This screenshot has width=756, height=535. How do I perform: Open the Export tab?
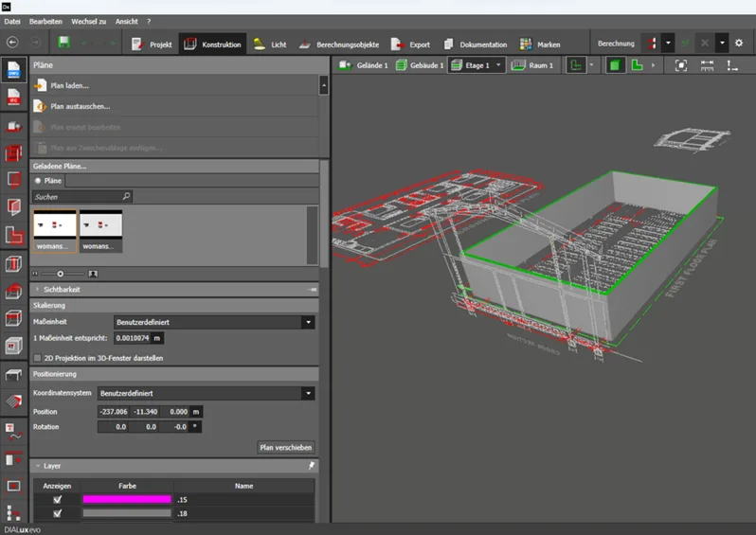click(x=410, y=45)
